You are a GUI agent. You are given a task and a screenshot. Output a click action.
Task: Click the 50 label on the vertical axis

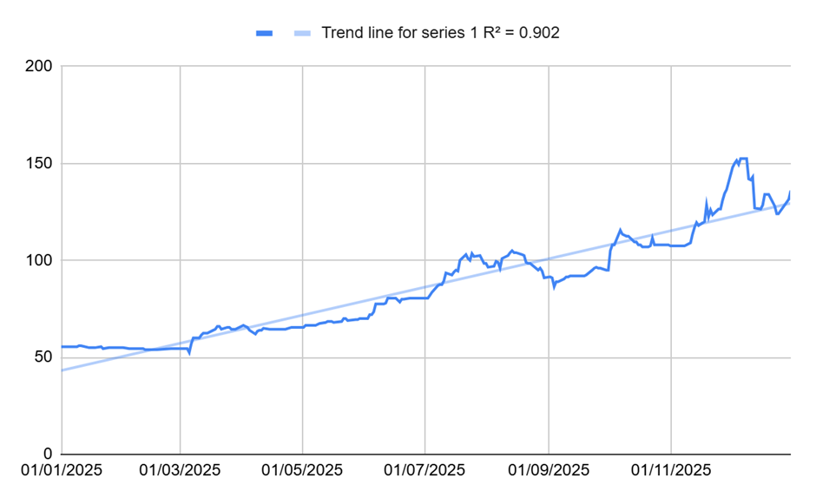click(43, 357)
